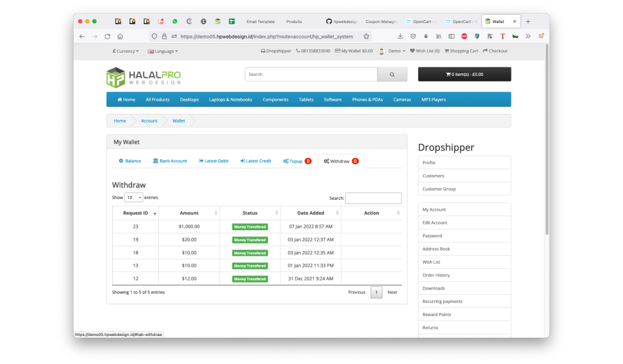Click the browser home icon
This screenshot has width=623, height=364.
click(120, 37)
